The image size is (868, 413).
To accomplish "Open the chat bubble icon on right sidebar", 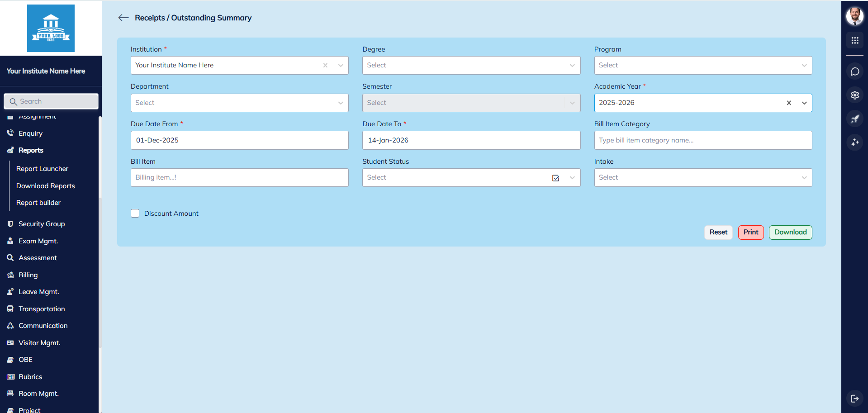I will click(855, 71).
